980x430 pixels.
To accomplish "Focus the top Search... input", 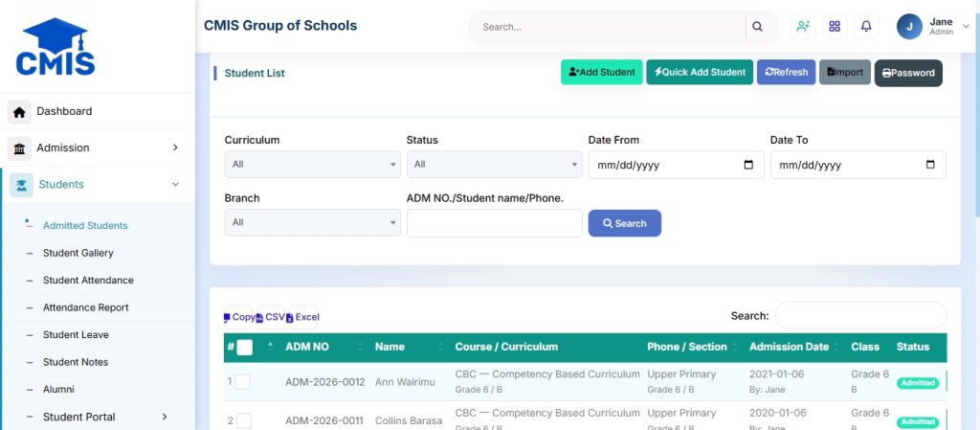I will (610, 27).
